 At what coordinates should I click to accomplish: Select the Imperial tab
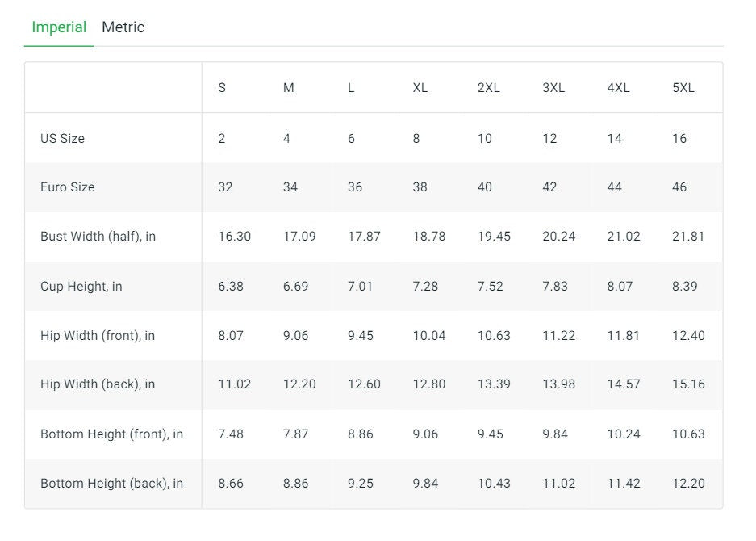coord(59,27)
